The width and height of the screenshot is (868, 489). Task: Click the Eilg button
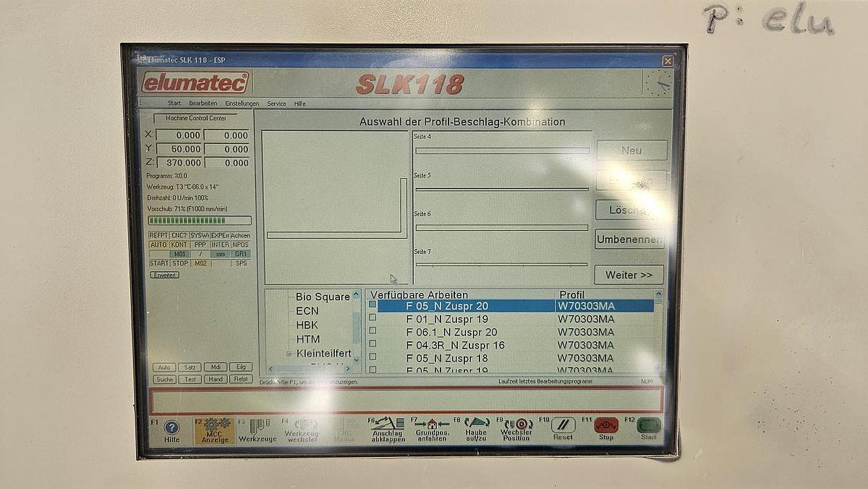point(241,367)
